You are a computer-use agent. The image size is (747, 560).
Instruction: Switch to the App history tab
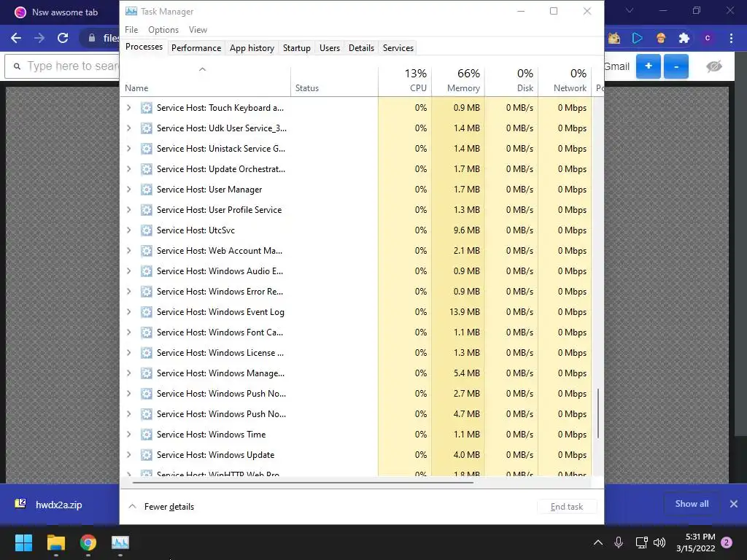[252, 48]
